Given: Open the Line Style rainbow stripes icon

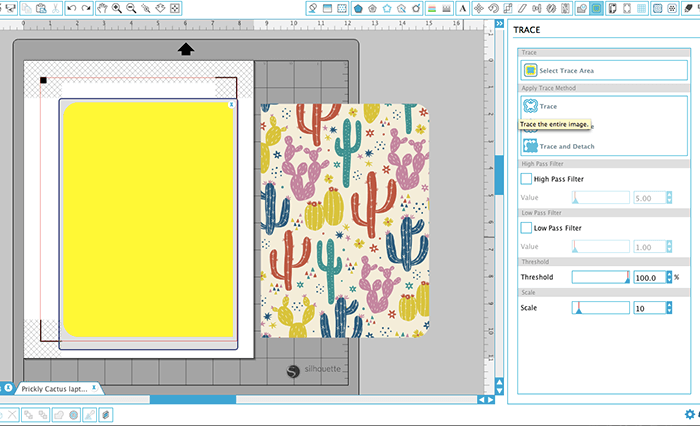Looking at the screenshot, I should 432,8.
